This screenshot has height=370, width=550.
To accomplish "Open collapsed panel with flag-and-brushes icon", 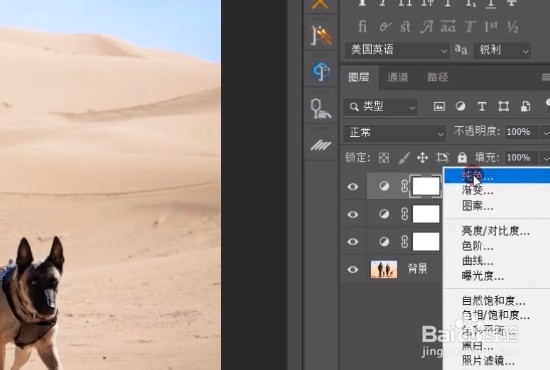I will pyautogui.click(x=321, y=35).
